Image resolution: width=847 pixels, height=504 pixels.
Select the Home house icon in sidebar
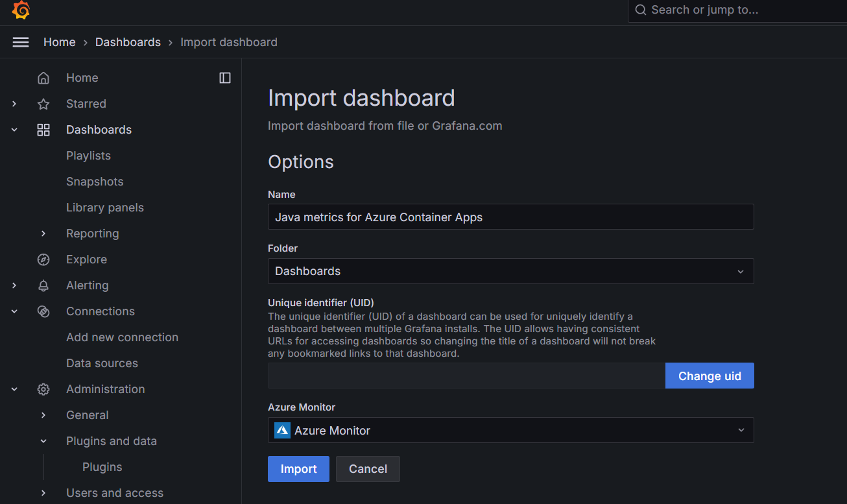point(43,77)
